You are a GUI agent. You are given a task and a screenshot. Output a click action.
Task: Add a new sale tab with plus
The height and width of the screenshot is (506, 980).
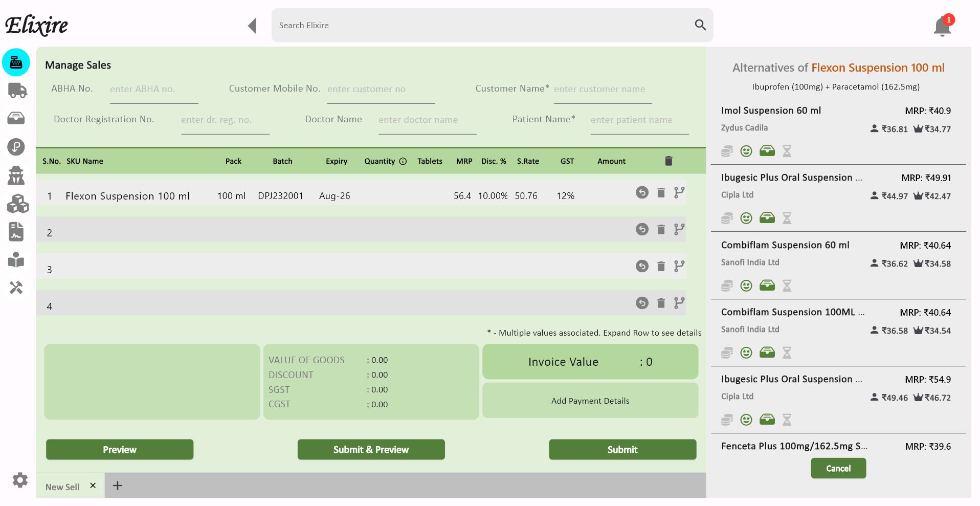click(x=117, y=486)
